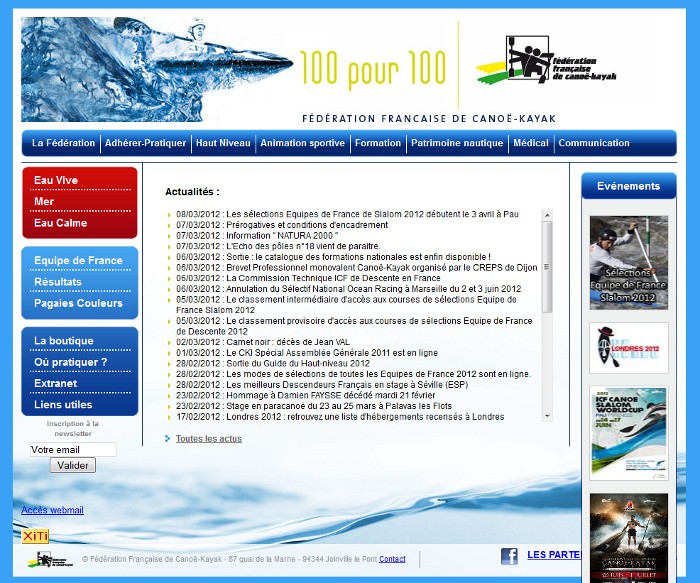This screenshot has height=583, width=700.
Task: Open La boutique link
Action: click(x=64, y=341)
